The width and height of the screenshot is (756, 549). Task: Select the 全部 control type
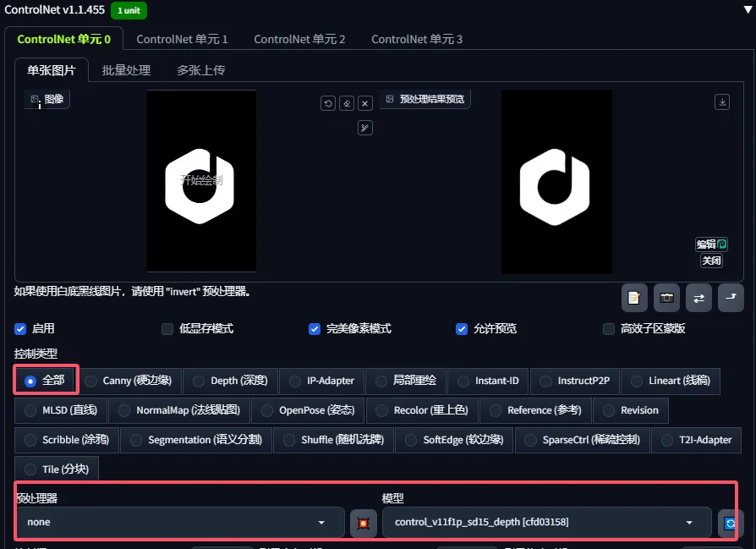(x=45, y=381)
